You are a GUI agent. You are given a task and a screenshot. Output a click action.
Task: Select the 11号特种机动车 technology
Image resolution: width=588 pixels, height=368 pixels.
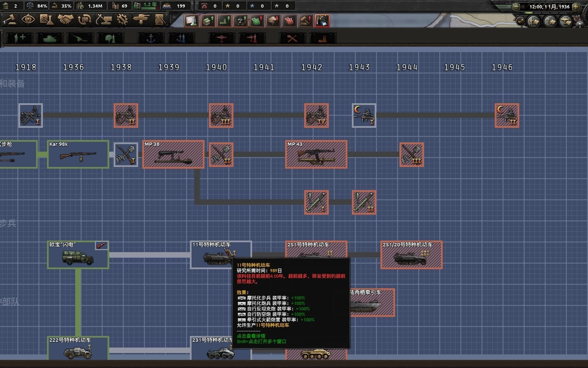221,255
